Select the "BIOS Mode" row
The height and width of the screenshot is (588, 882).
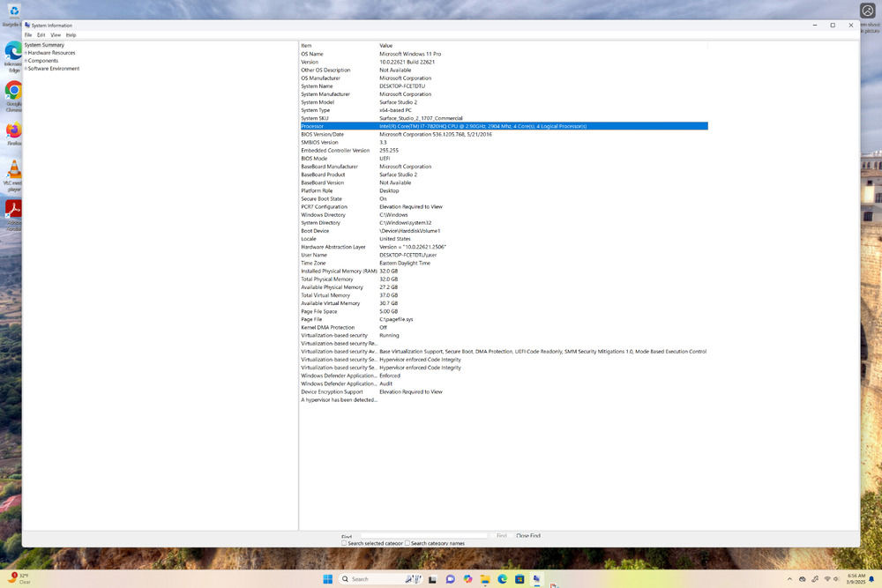(504, 159)
